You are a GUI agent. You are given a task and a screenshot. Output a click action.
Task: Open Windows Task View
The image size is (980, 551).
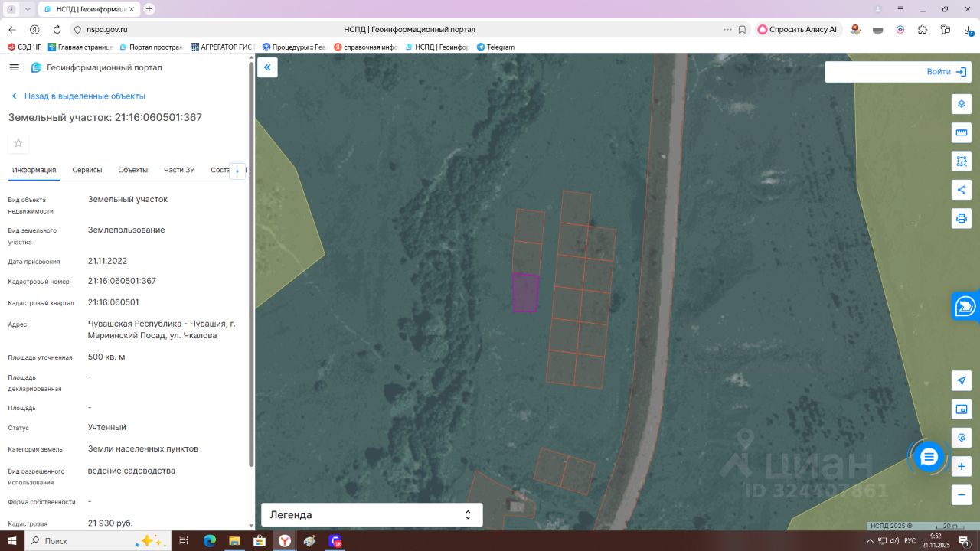click(x=184, y=541)
